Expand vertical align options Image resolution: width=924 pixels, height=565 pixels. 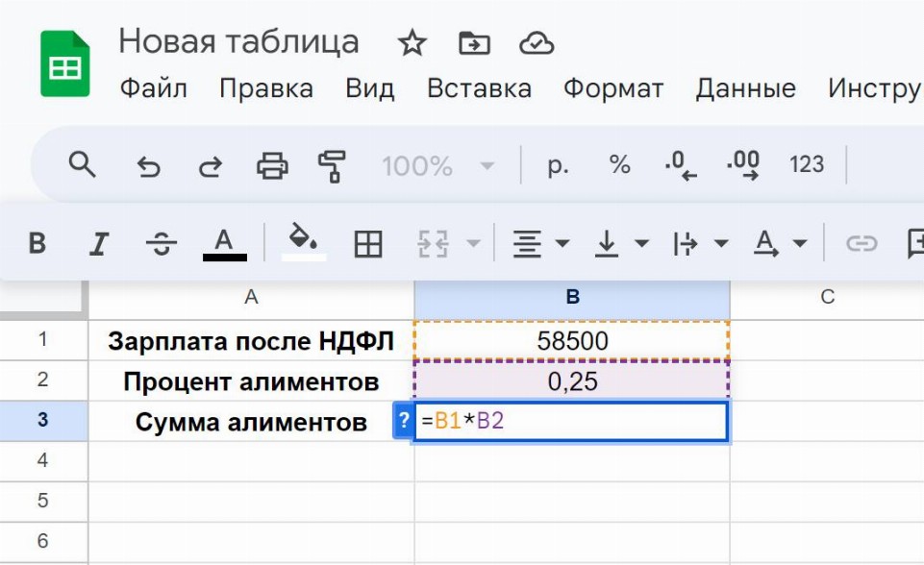[621, 244]
